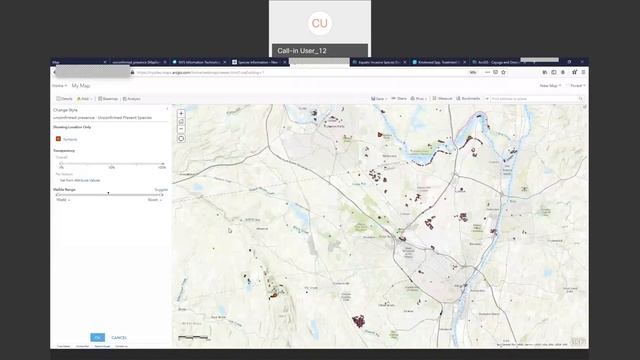Switch to the ArcGIS Cayuga tab
The width and height of the screenshot is (640, 360).
(498, 62)
